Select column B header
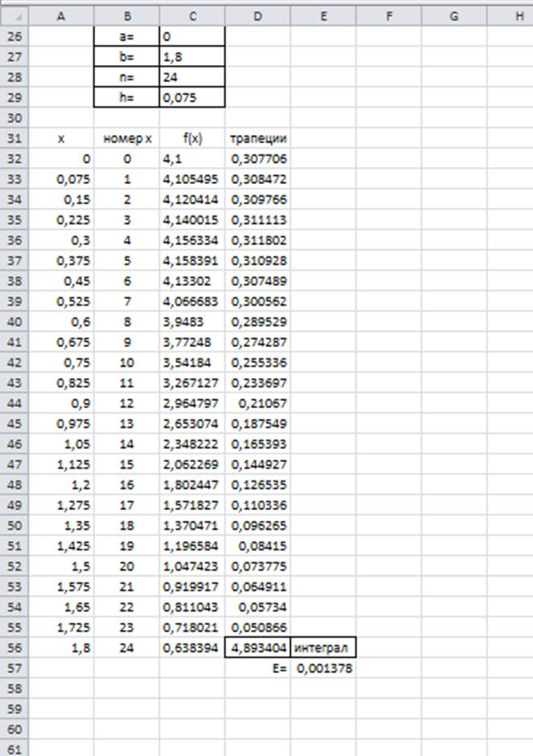533x756 pixels. 127,16
